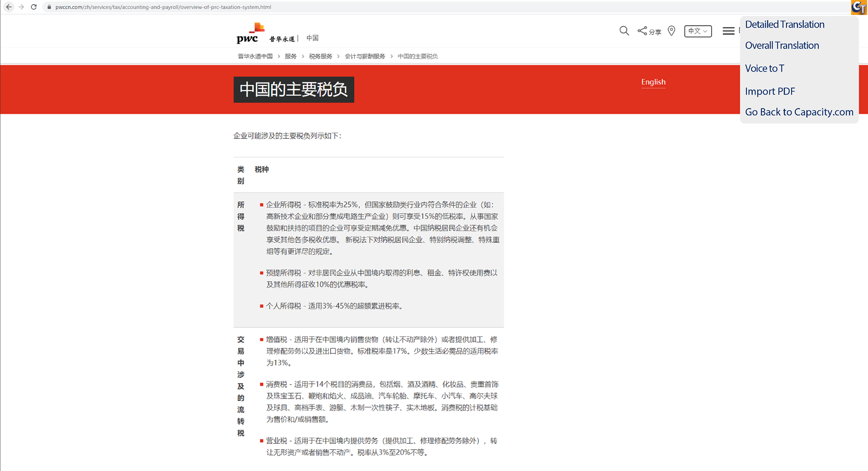
Task: Open the Capacity translator extension icon
Action: [859, 7]
